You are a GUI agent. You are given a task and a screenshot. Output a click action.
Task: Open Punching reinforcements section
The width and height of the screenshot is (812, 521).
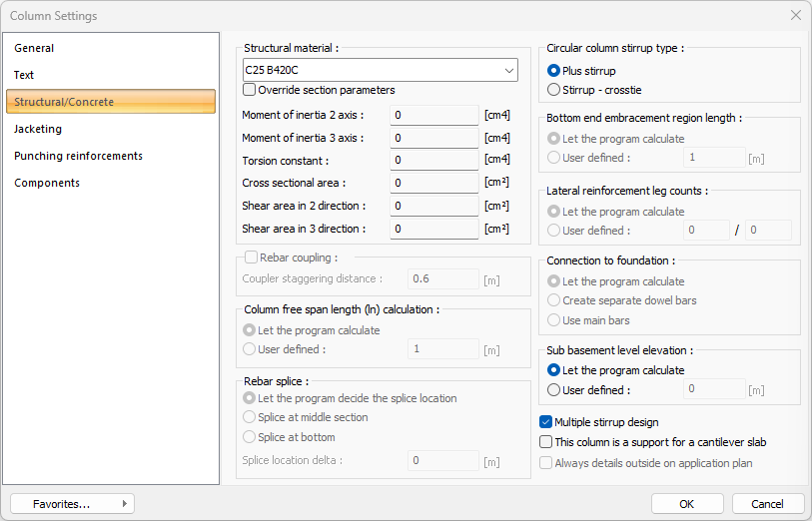tap(78, 156)
